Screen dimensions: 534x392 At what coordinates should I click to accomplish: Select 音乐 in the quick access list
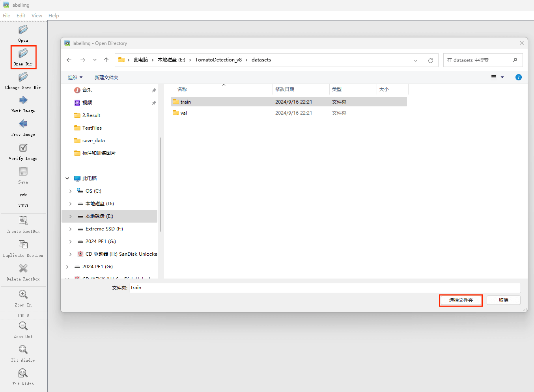coord(87,90)
